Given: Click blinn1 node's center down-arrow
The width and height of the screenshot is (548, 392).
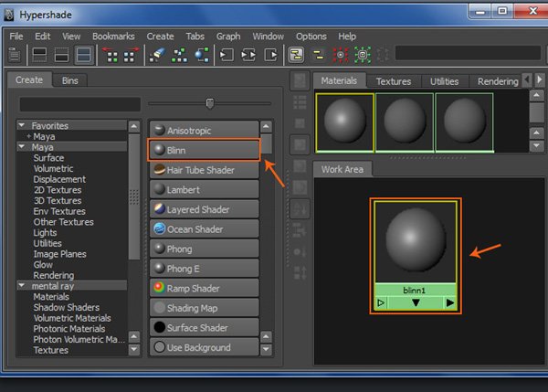Looking at the screenshot, I should [416, 302].
